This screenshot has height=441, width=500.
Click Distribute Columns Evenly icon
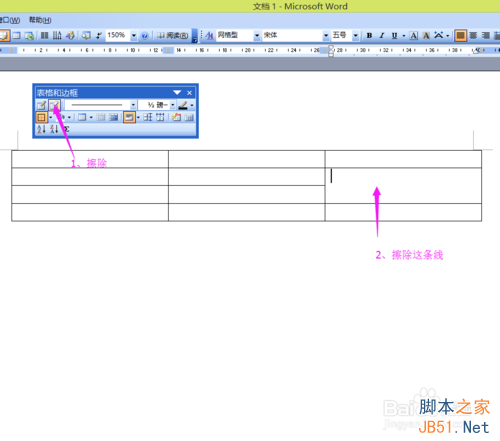(160, 117)
